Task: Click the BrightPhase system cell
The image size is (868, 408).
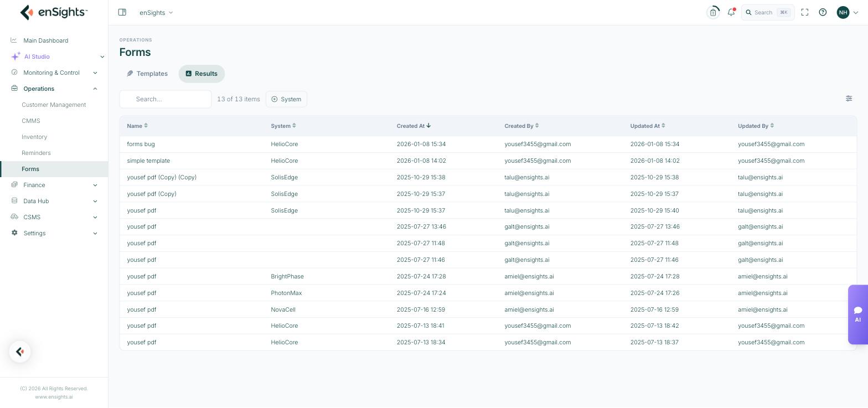Action: click(x=287, y=276)
